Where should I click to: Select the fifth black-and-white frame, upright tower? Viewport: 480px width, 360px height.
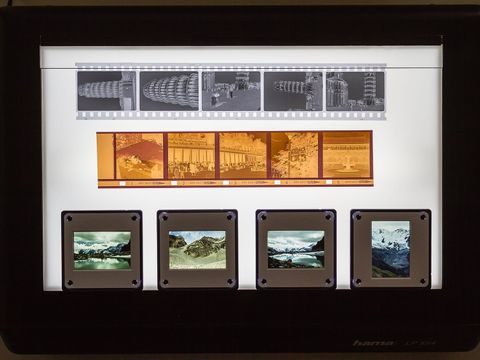pyautogui.click(x=355, y=91)
